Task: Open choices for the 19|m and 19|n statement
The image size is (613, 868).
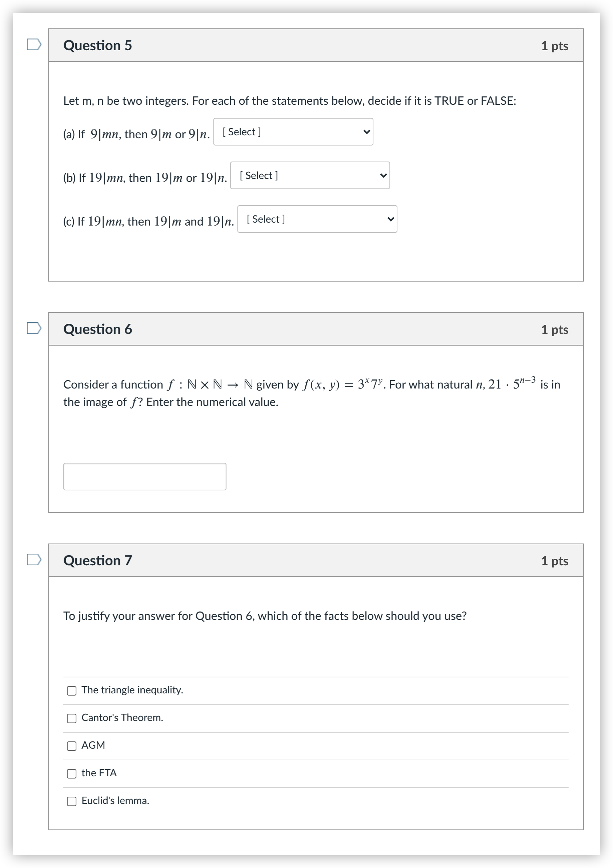Action: click(317, 219)
